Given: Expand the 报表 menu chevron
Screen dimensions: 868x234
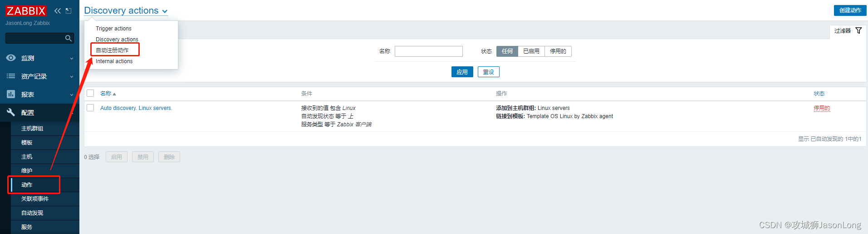Looking at the screenshot, I should [x=72, y=95].
